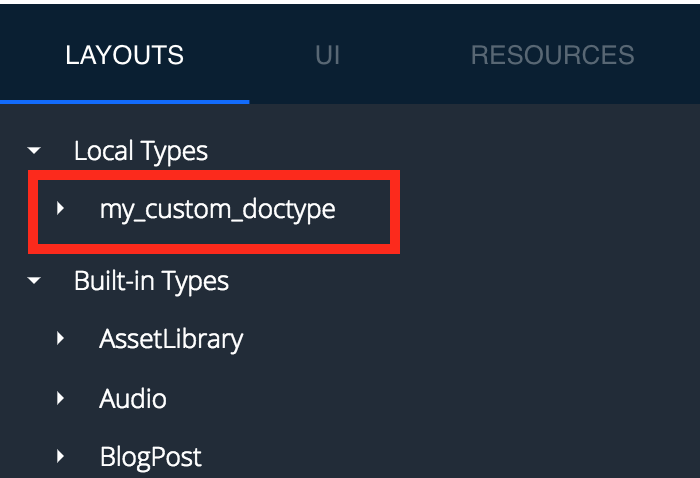Screen dimensions: 700x478
Task: Select the BlogPost document type
Action: 150,457
